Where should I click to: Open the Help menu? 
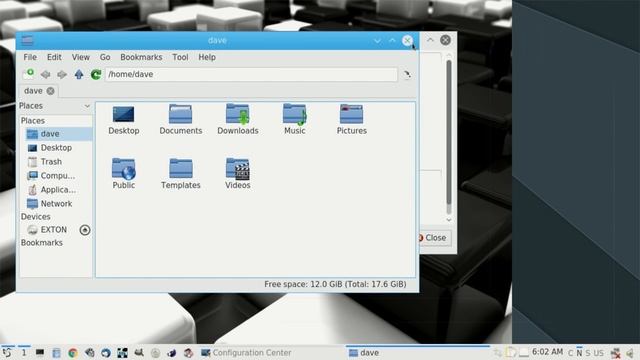(207, 57)
